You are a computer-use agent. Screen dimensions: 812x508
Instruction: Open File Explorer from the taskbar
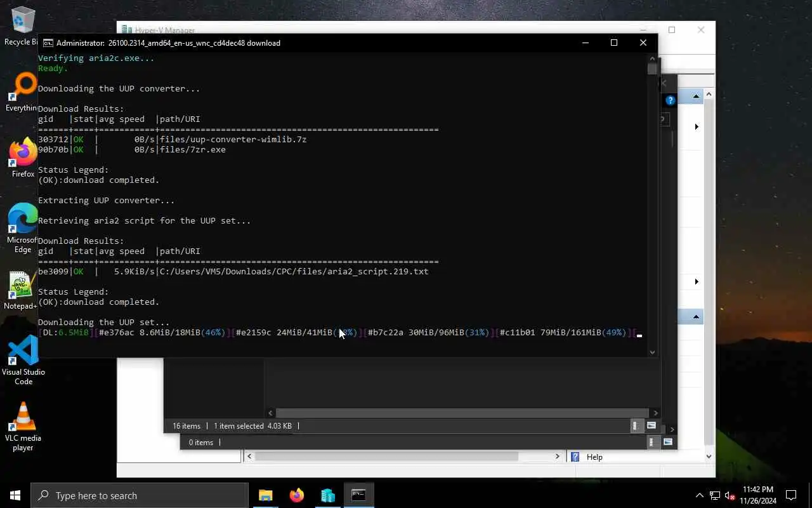pos(265,495)
